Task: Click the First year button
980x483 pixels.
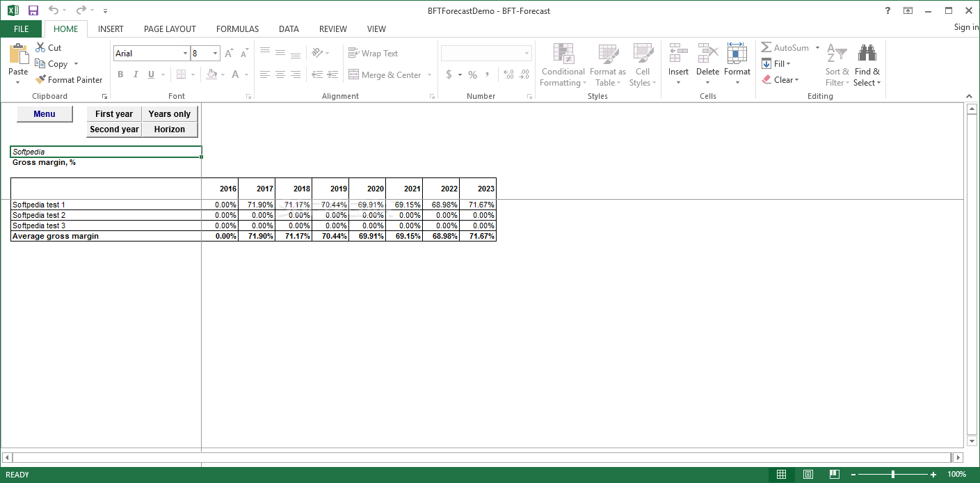Action: click(x=114, y=114)
